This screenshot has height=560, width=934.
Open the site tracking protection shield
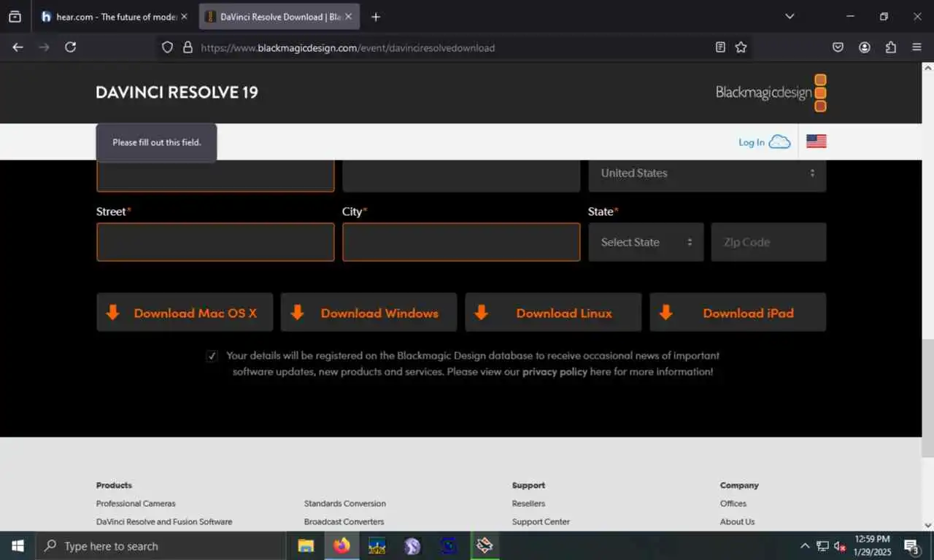click(x=167, y=47)
